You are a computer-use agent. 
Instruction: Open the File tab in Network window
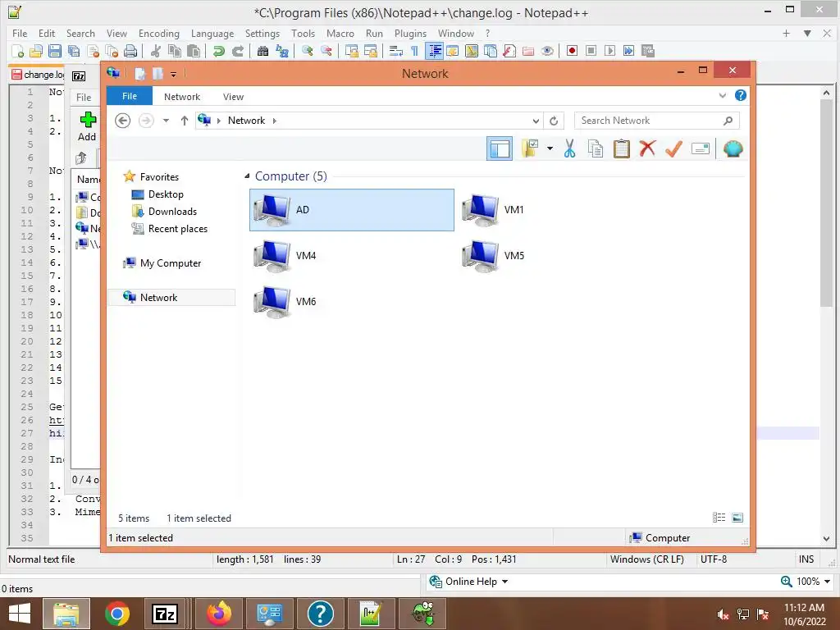(130, 97)
